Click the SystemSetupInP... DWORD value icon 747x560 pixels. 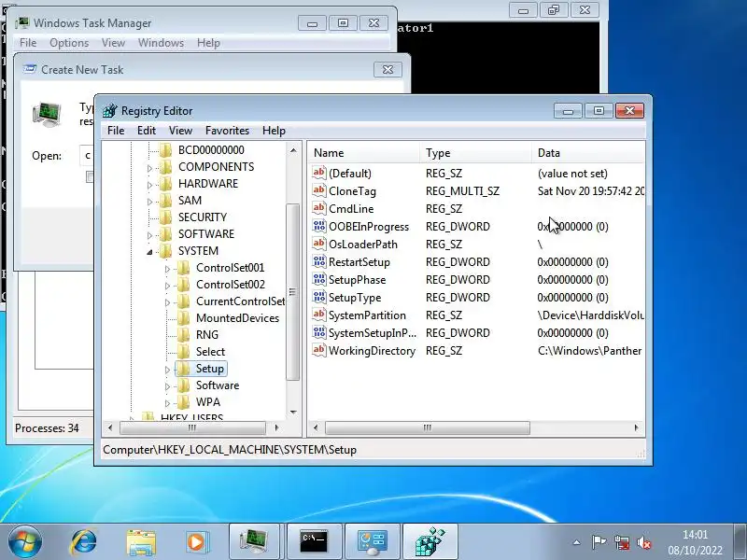point(318,332)
